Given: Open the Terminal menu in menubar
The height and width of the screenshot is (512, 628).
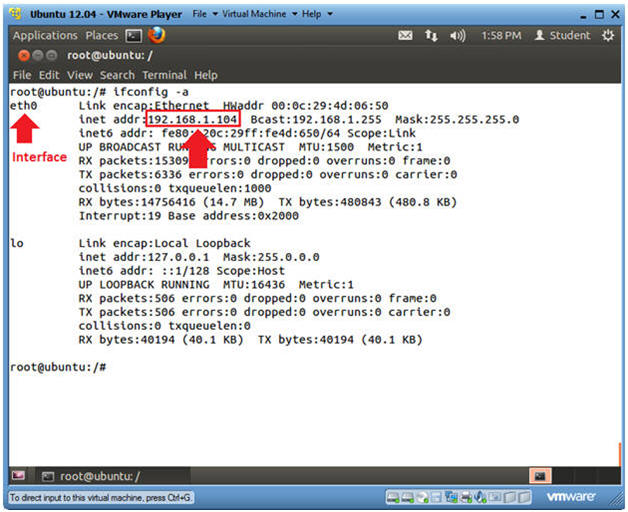Looking at the screenshot, I should tap(164, 75).
